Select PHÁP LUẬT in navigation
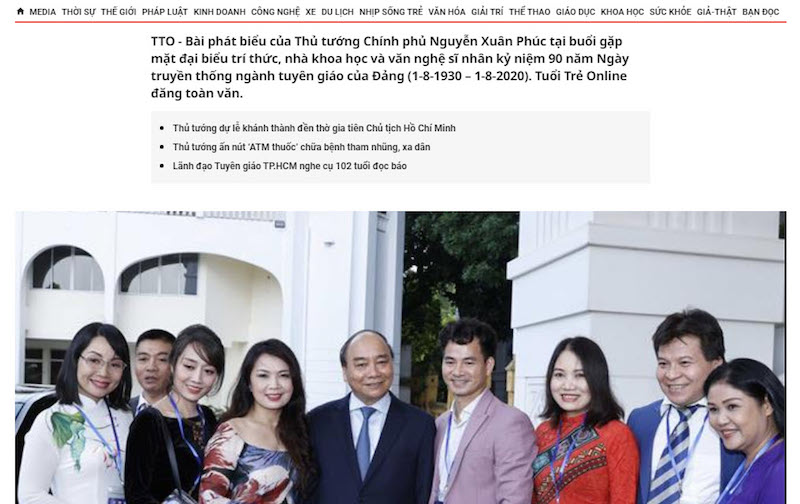The image size is (800, 504). (x=165, y=12)
